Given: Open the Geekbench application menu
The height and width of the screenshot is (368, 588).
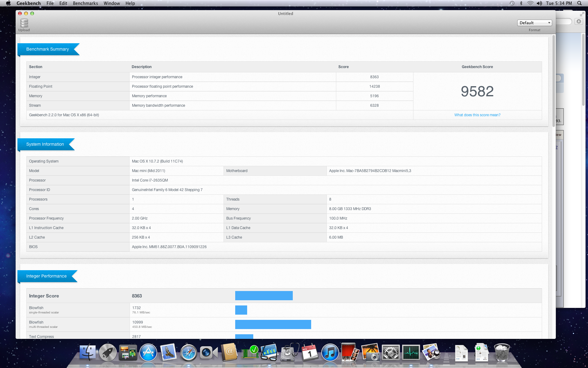Looking at the screenshot, I should pyautogui.click(x=28, y=3).
